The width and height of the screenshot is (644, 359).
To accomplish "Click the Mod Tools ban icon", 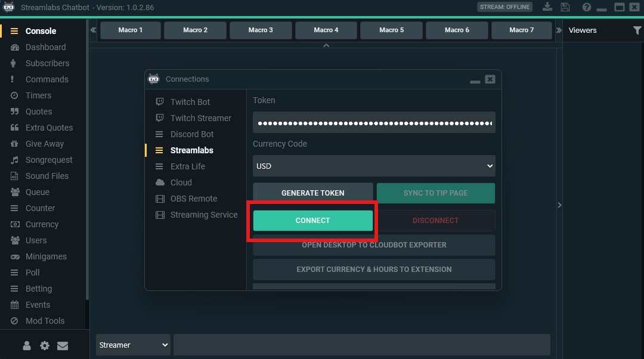I will 14,321.
